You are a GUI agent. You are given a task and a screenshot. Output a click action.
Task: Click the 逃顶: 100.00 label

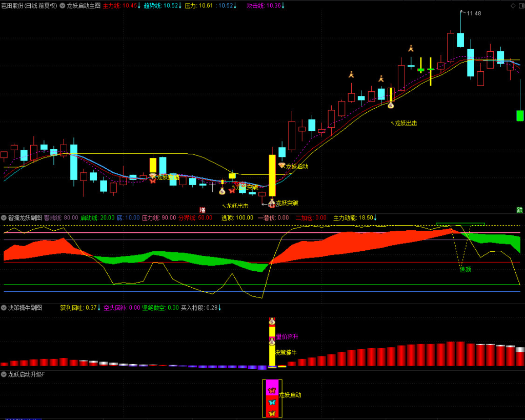pyautogui.click(x=237, y=218)
